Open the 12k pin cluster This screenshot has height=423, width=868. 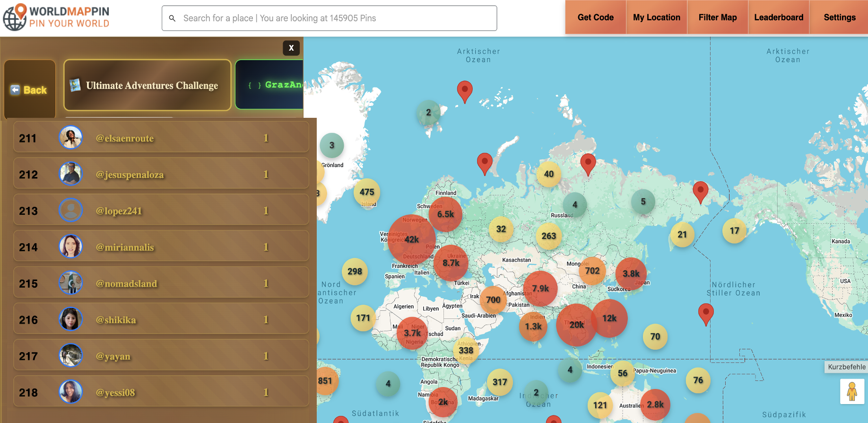(609, 318)
